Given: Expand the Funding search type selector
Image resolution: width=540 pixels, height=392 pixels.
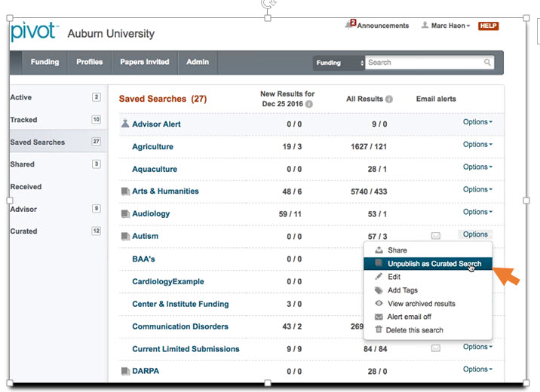Looking at the screenshot, I should click(x=338, y=63).
